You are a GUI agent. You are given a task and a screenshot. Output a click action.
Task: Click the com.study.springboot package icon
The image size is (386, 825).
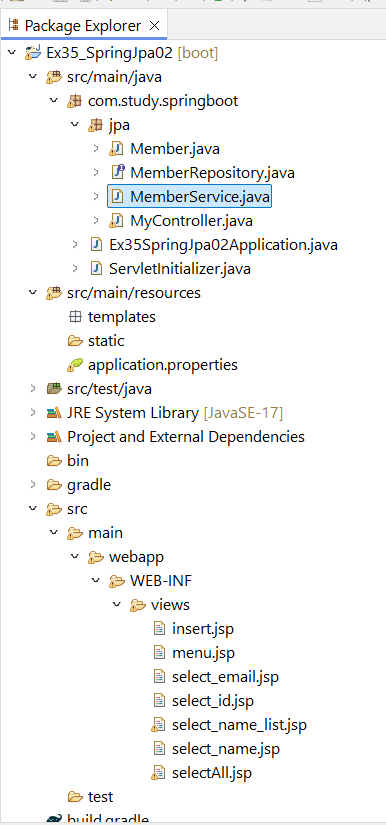pos(75,101)
